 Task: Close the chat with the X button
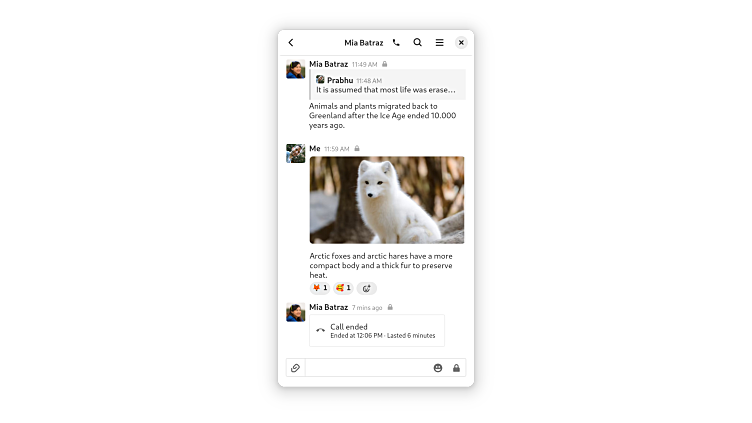click(461, 43)
